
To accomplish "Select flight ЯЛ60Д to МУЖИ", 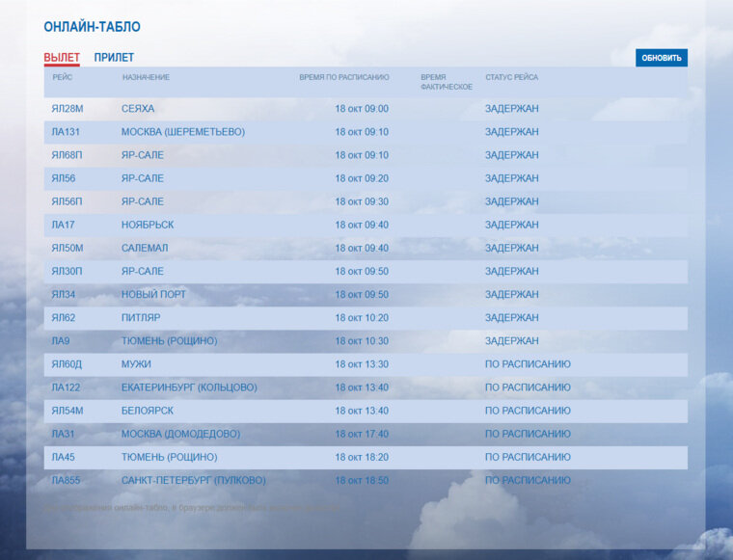I will point(366,364).
